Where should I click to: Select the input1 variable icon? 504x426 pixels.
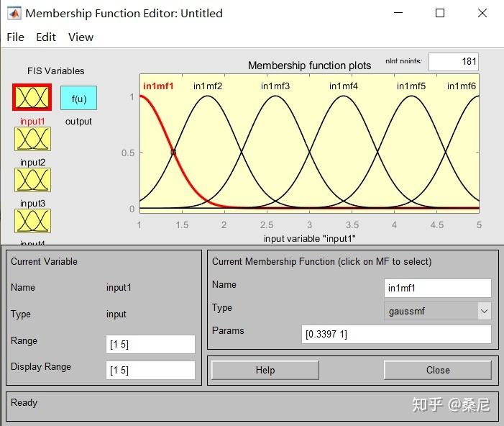pyautogui.click(x=32, y=97)
